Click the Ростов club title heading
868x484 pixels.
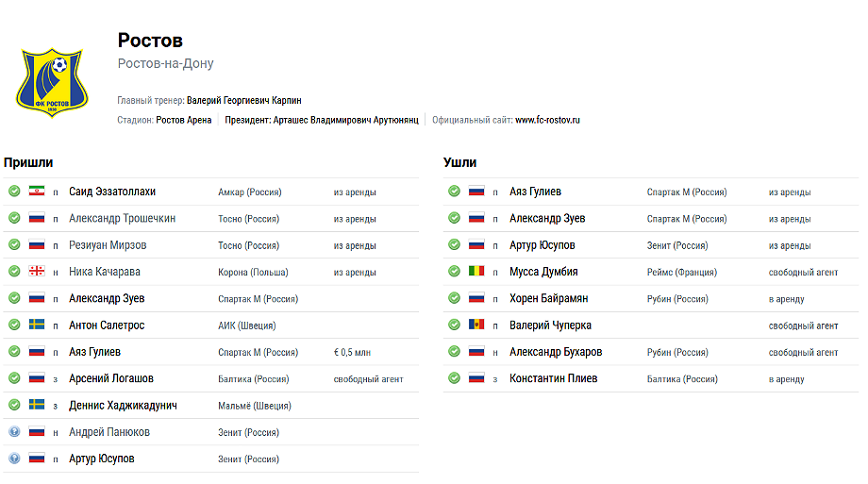click(x=150, y=41)
